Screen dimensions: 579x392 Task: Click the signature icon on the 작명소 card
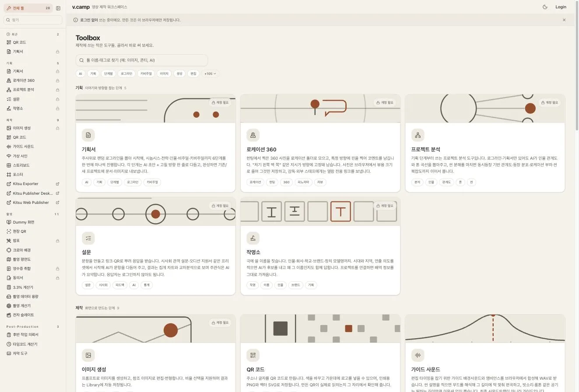(253, 238)
